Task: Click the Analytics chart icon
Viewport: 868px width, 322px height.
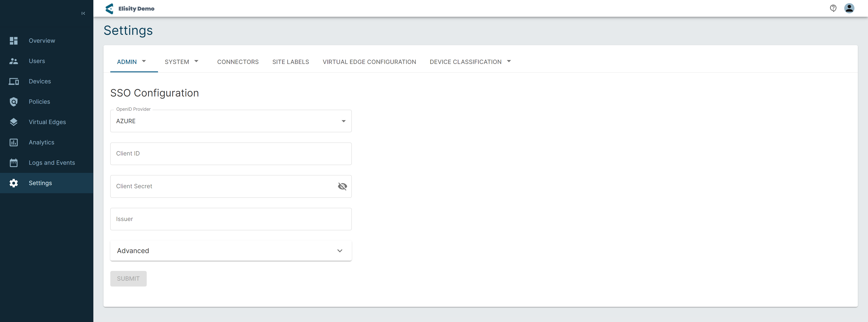Action: pos(14,143)
